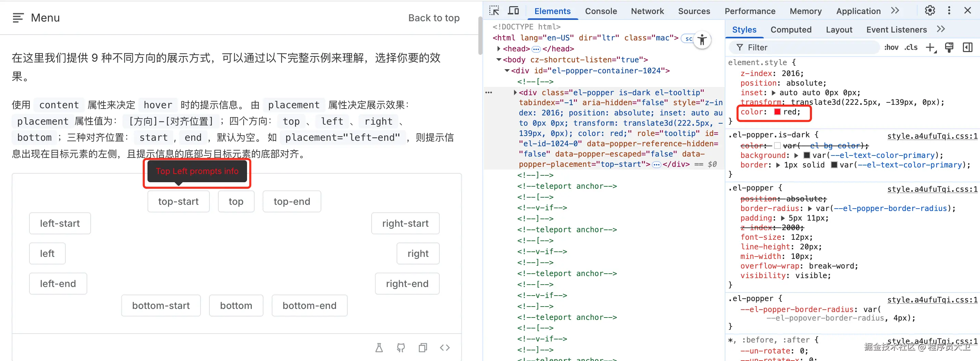
Task: Click the new style rule plus icon
Action: (x=930, y=48)
